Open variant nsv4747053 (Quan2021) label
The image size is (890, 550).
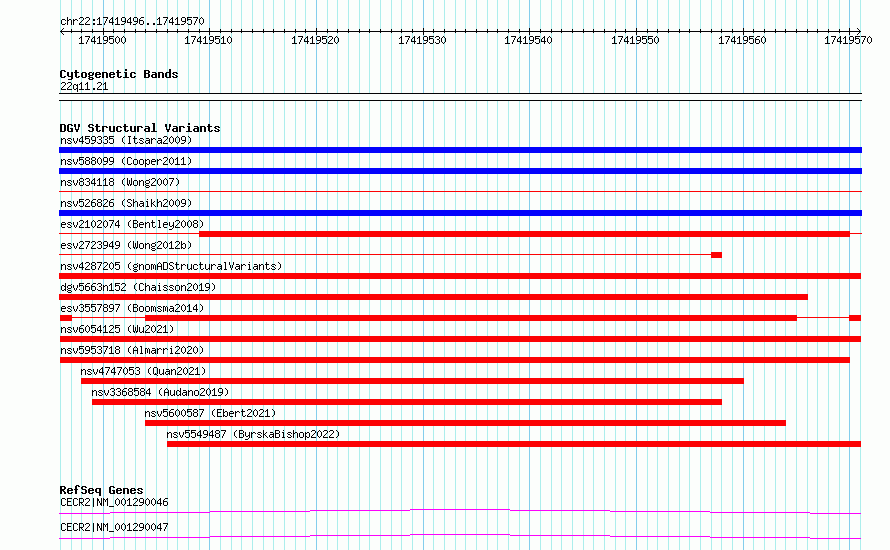(143, 371)
